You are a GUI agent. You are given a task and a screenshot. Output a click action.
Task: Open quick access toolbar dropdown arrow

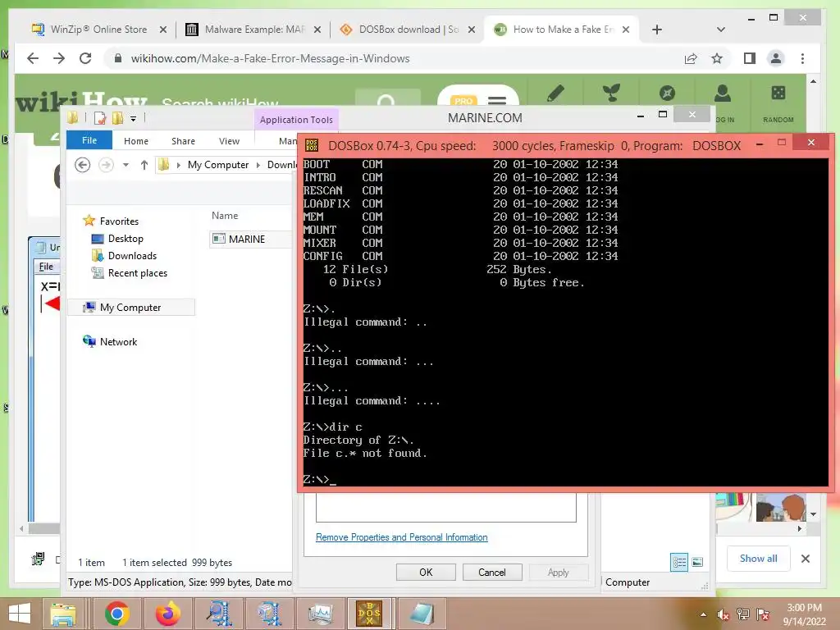click(x=134, y=118)
